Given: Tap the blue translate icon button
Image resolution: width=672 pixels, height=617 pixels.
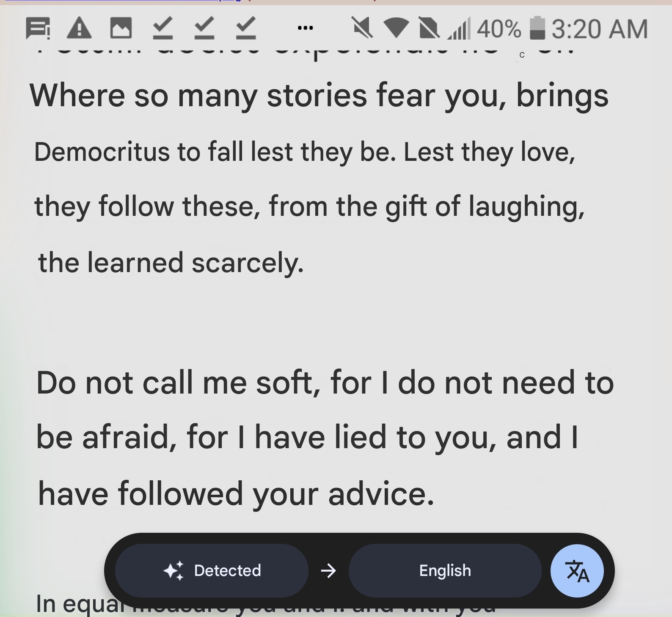Looking at the screenshot, I should point(577,571).
